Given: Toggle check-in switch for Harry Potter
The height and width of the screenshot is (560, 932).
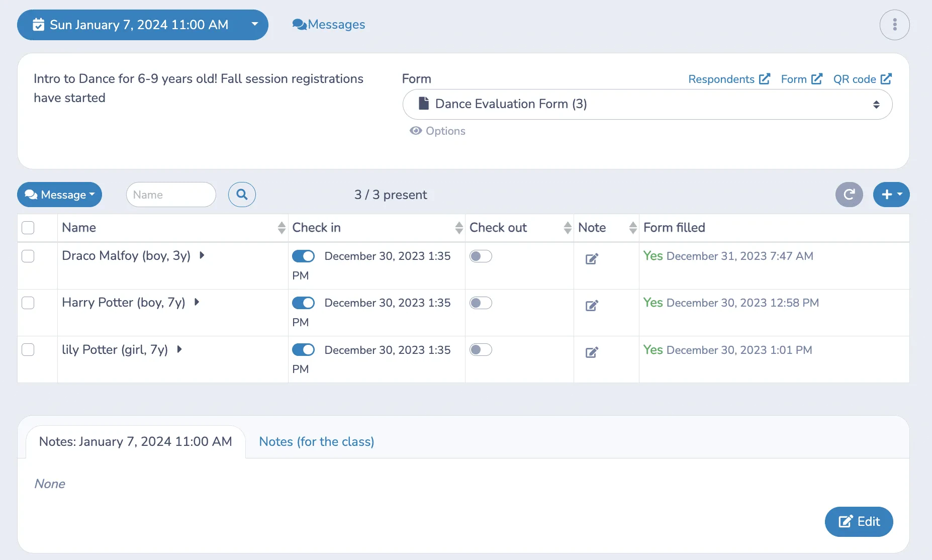Looking at the screenshot, I should click(x=303, y=303).
